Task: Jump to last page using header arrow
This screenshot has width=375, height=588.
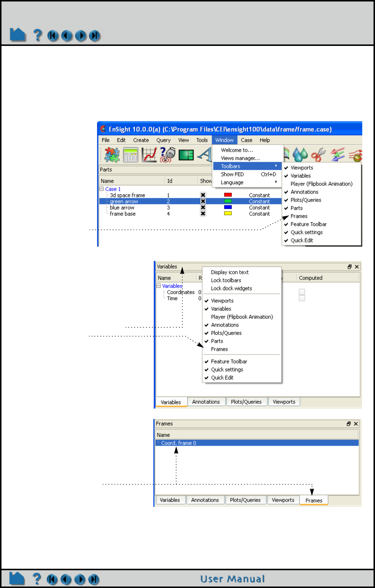Action: click(x=94, y=36)
